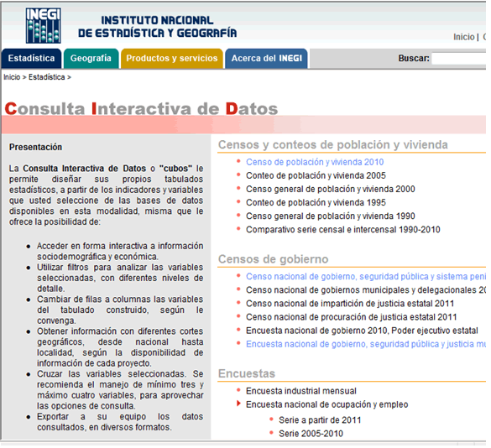Open Conteo de población y vivienda 1995
Screen dimensions: 491x448
pos(316,202)
